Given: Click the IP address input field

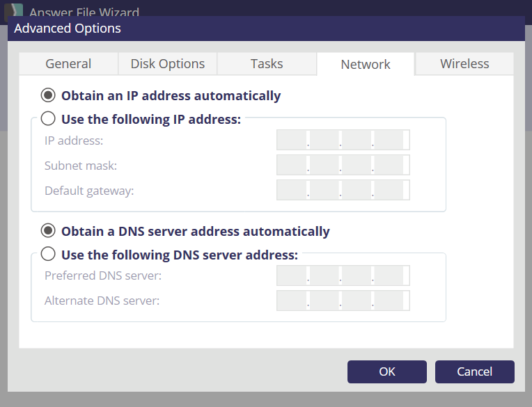Looking at the screenshot, I should 343,141.
